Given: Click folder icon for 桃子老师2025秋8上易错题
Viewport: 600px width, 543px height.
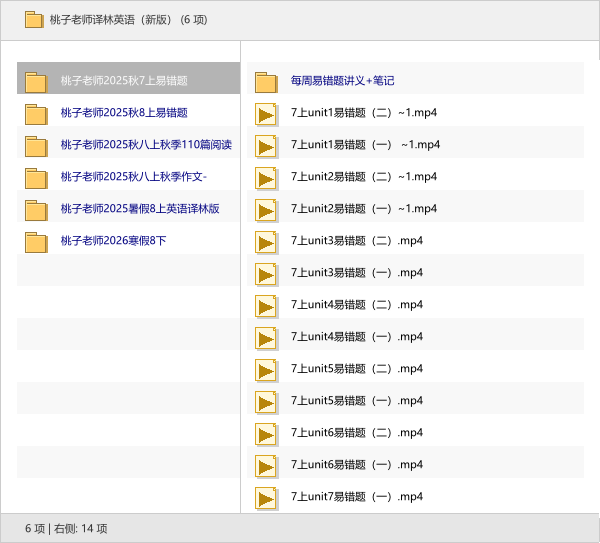Looking at the screenshot, I should (x=36, y=113).
